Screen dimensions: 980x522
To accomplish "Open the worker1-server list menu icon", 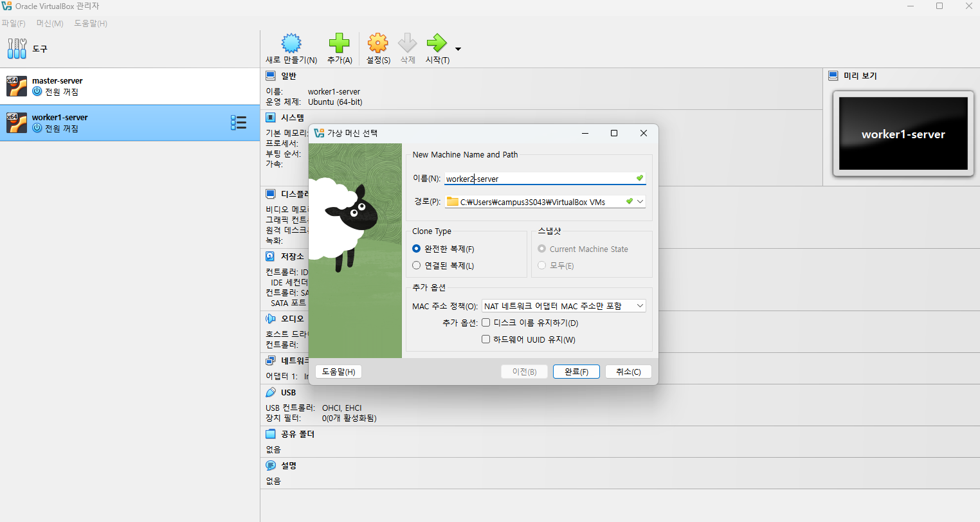I will (239, 123).
